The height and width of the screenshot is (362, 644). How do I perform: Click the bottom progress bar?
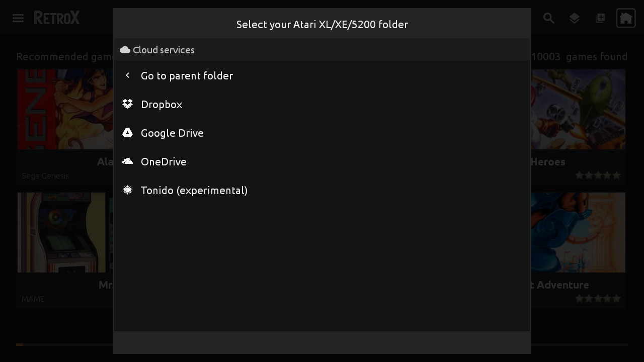click(x=322, y=344)
